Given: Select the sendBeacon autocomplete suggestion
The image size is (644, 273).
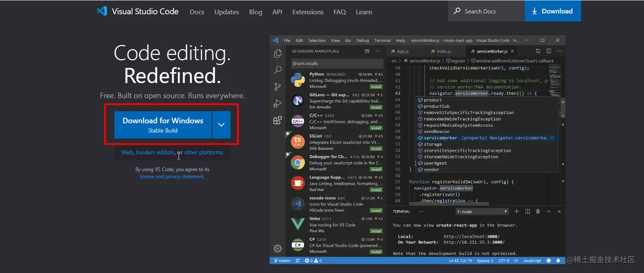Looking at the screenshot, I should point(486,132).
